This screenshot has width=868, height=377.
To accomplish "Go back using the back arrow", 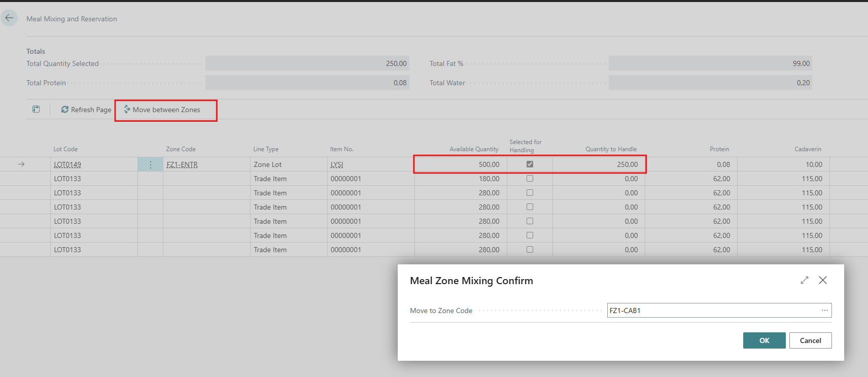I will pyautogui.click(x=9, y=18).
